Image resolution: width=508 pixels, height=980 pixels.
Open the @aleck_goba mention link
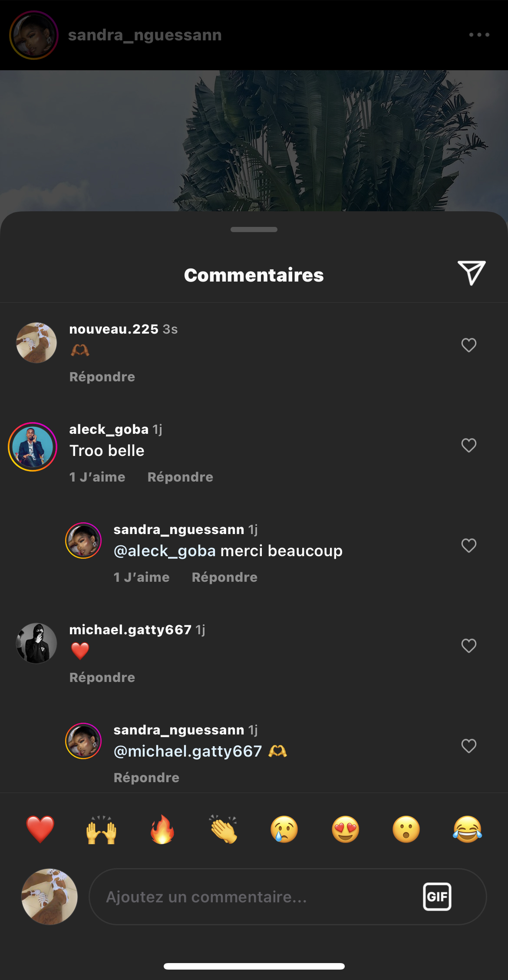pos(165,551)
